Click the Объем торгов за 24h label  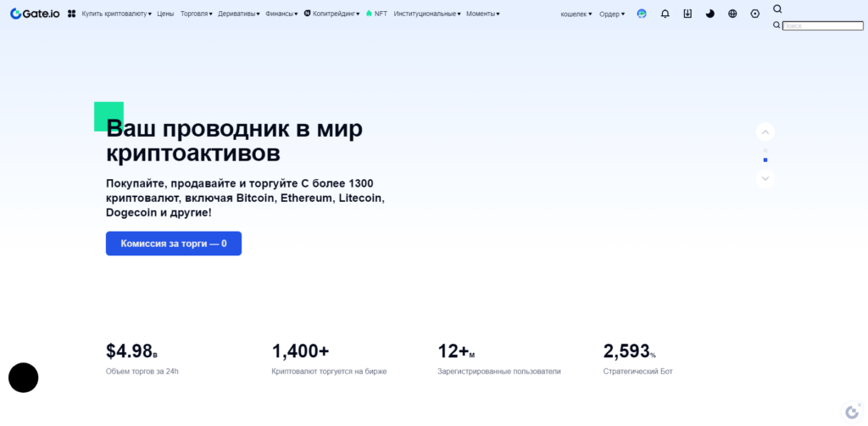142,371
